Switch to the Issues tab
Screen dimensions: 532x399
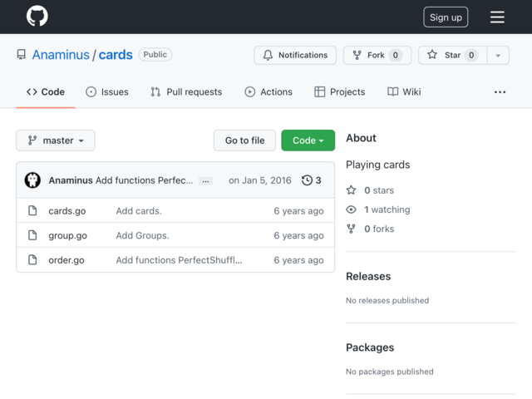pyautogui.click(x=107, y=92)
